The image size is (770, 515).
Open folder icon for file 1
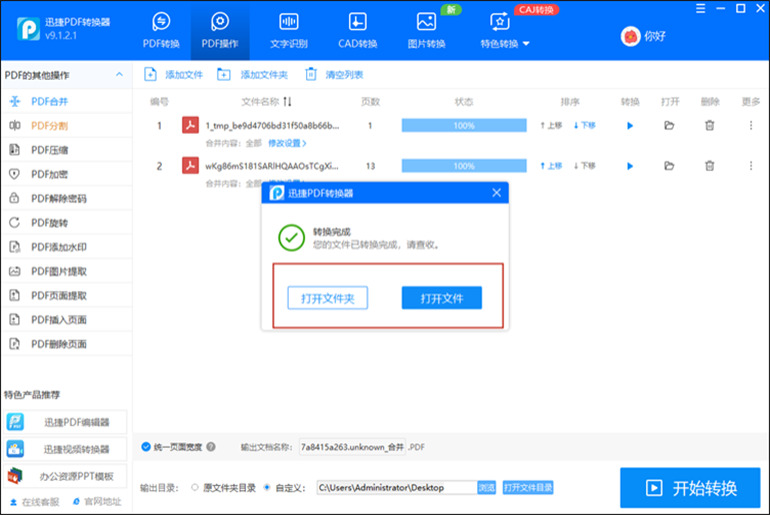tap(669, 126)
